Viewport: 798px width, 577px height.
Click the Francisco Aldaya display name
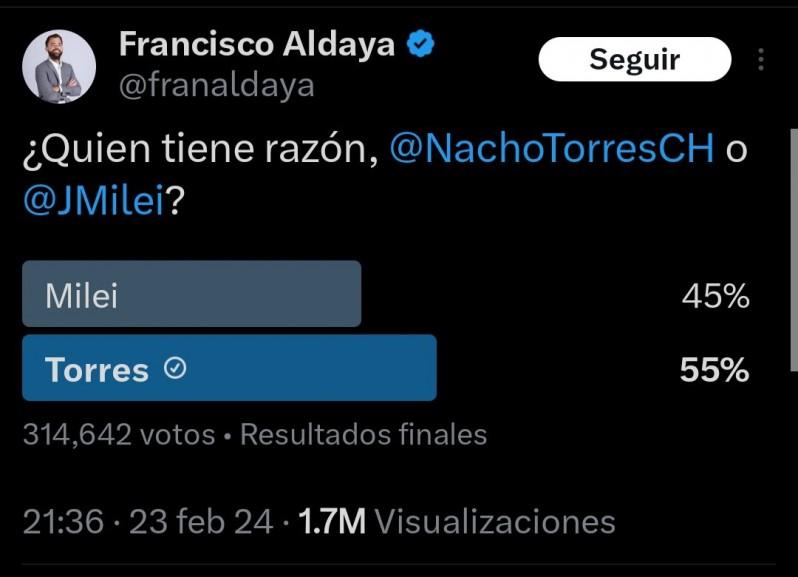tap(257, 44)
